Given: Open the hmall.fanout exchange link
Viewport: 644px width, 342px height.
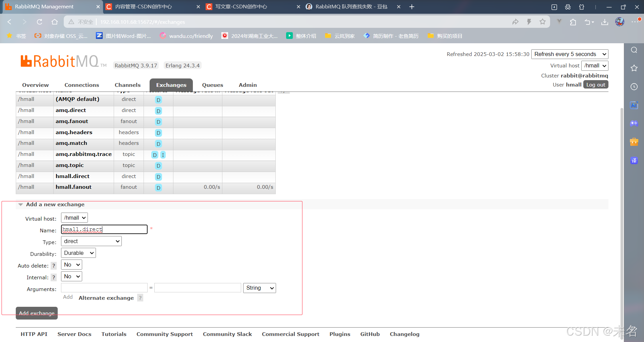Looking at the screenshot, I should [x=73, y=187].
